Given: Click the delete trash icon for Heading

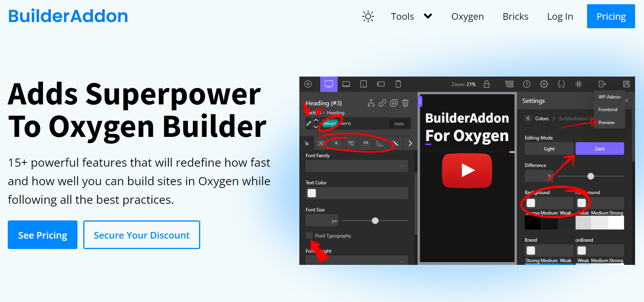Looking at the screenshot, I should pos(405,103).
